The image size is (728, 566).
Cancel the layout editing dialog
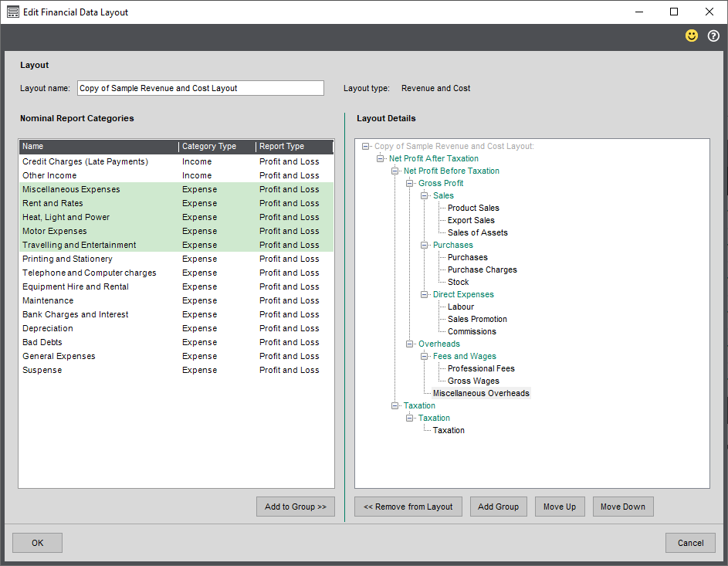click(690, 543)
